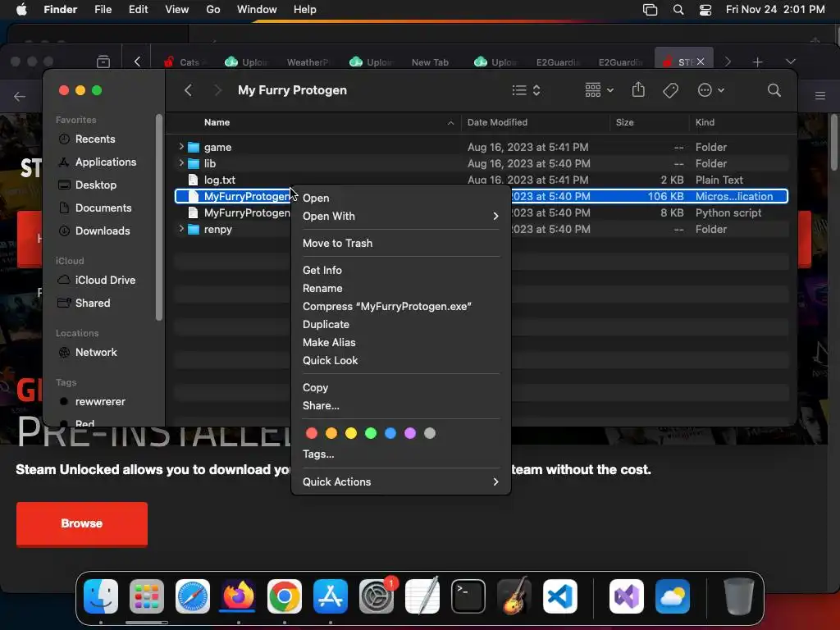
Task: Select the game folder row
Action: click(481, 147)
